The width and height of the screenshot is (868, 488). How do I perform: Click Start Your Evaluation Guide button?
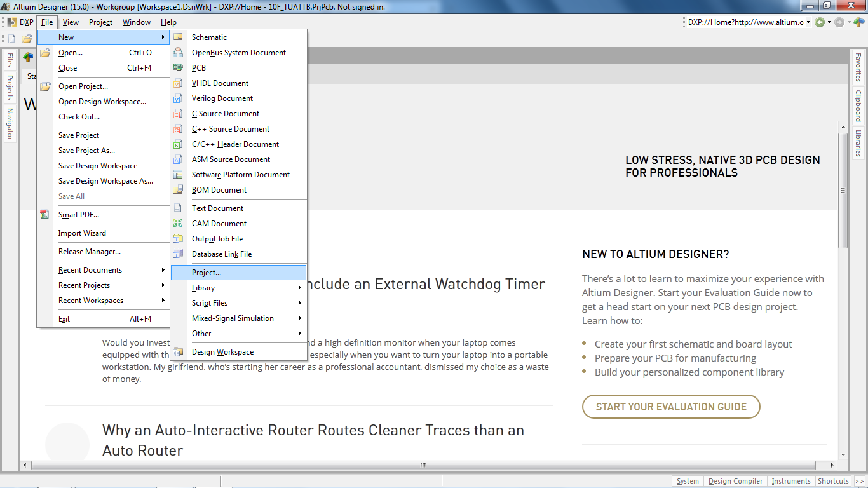point(671,407)
